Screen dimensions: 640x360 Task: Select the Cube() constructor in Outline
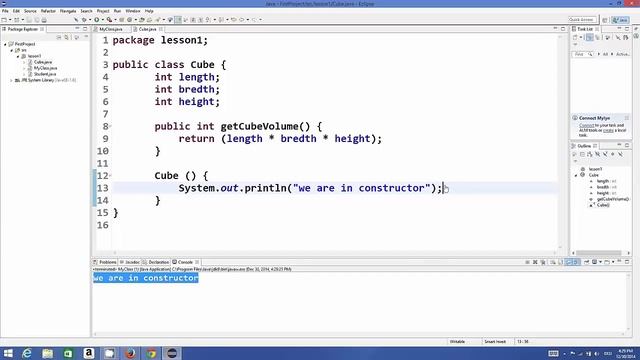(x=600, y=205)
